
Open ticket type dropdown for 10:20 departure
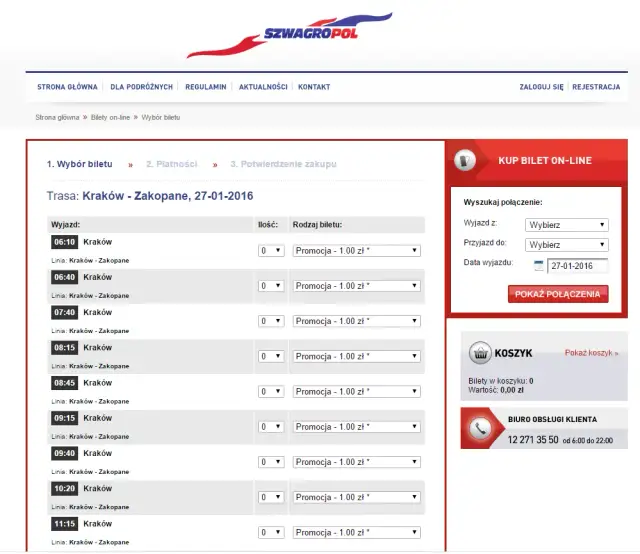point(356,497)
